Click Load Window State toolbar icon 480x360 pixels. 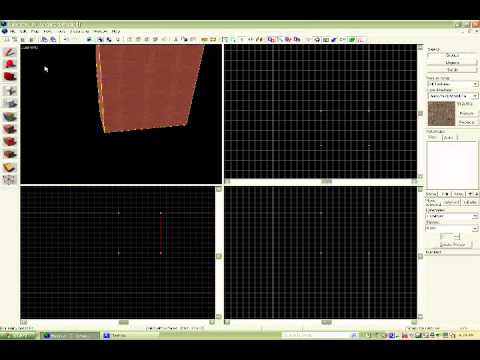44,39
